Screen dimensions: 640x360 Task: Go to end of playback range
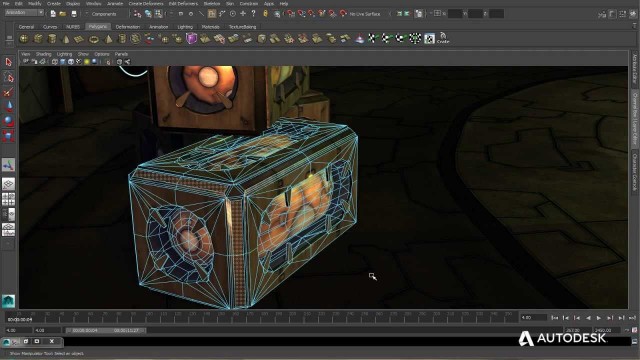[x=632, y=318]
